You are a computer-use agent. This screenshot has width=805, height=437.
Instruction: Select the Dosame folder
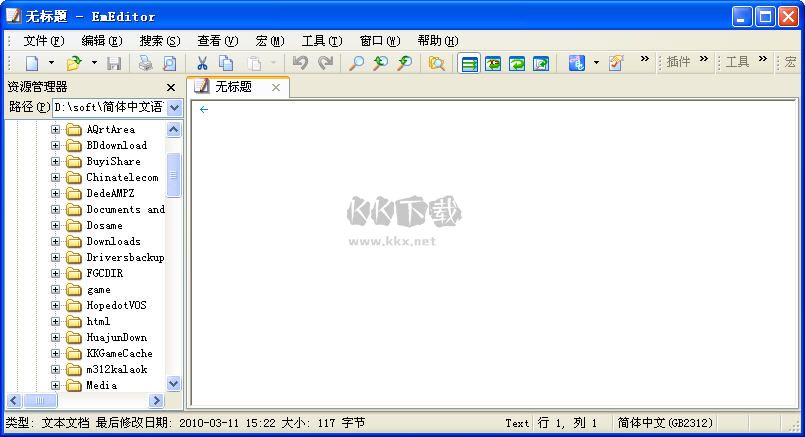pyautogui.click(x=104, y=225)
